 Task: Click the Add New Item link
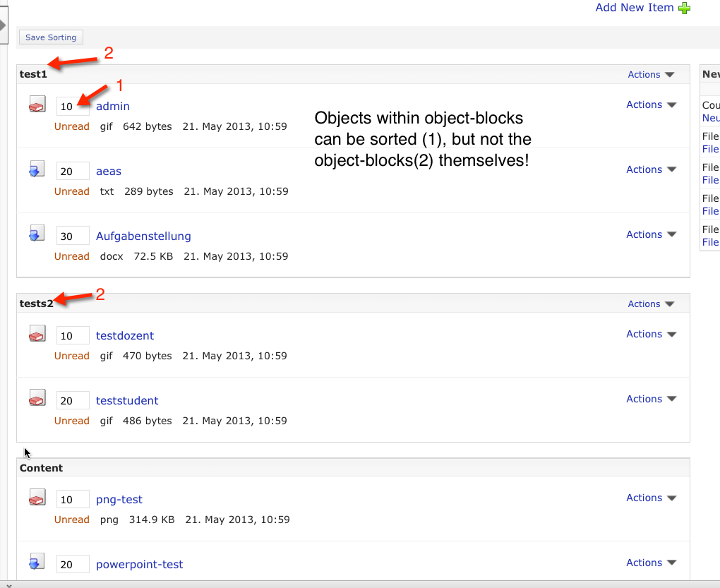point(635,8)
